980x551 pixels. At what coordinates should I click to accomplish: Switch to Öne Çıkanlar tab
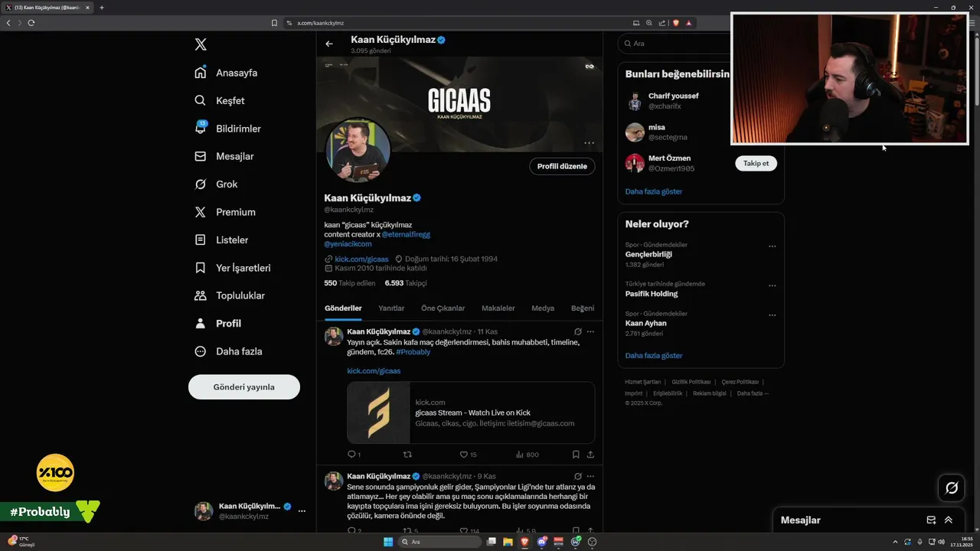pyautogui.click(x=443, y=308)
